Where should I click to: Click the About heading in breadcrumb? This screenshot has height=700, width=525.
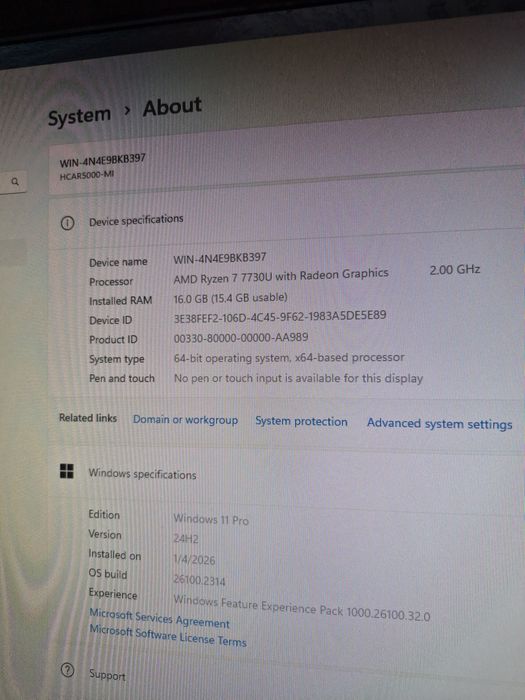click(x=172, y=107)
